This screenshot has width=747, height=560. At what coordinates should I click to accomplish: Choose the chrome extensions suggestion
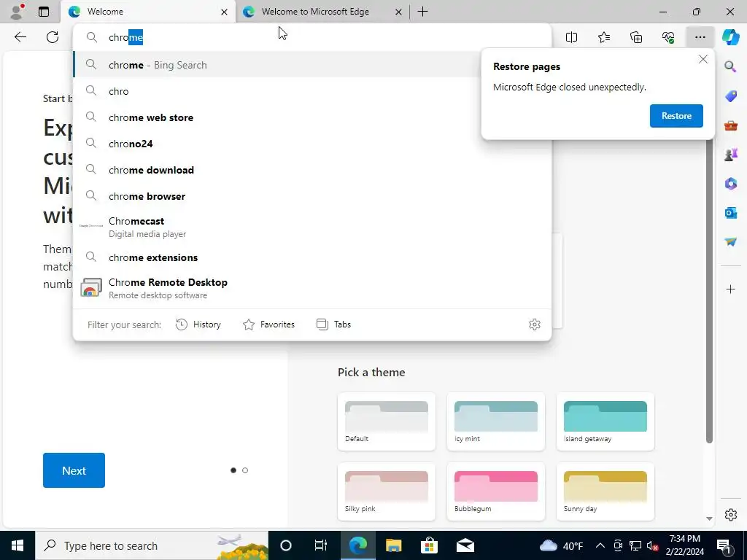[x=312, y=257]
